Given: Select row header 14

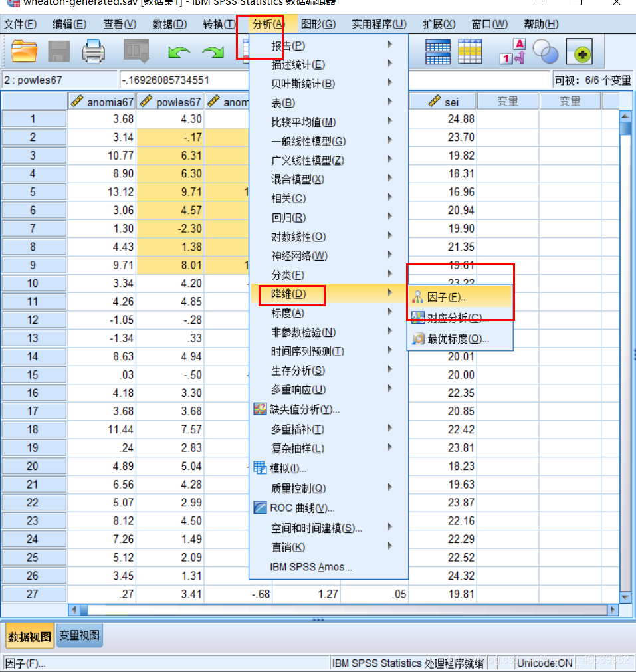Looking at the screenshot, I should pos(33,356).
